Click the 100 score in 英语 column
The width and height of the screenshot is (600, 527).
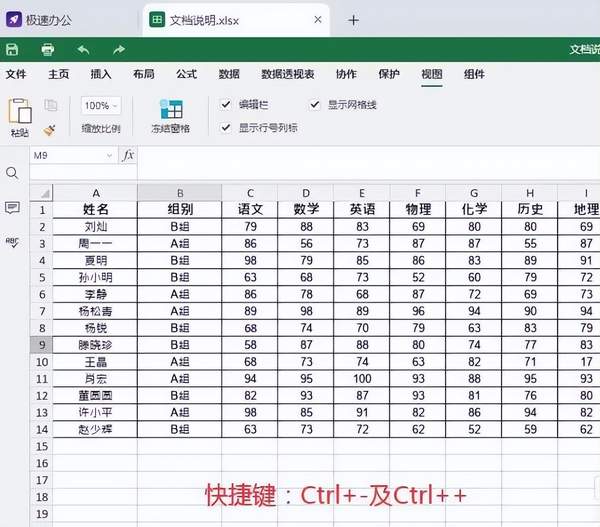[x=362, y=379]
